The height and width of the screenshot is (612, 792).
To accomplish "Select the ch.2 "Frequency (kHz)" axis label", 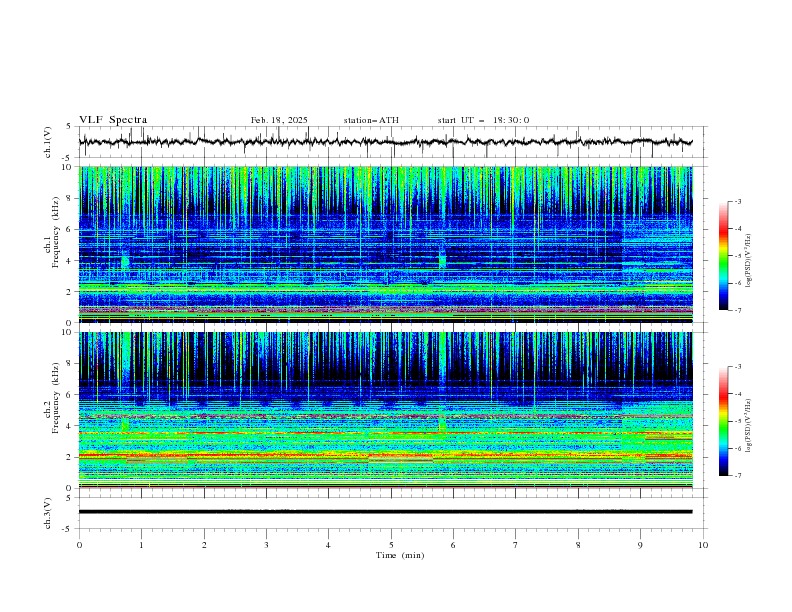I will pos(56,398).
